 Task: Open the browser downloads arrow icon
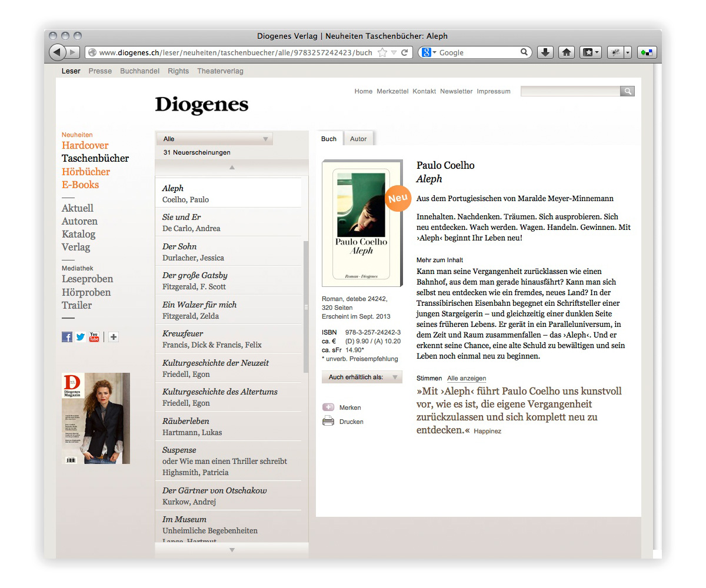click(x=545, y=52)
